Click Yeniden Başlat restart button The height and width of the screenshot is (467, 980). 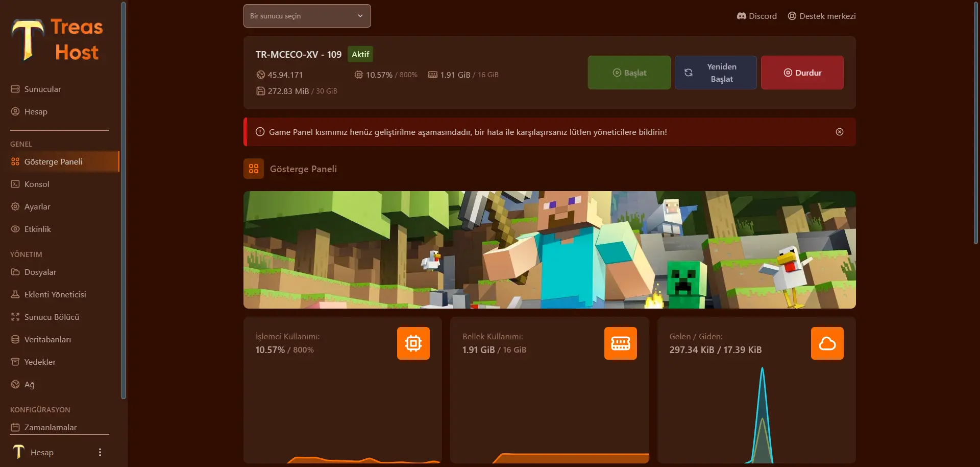[716, 73]
